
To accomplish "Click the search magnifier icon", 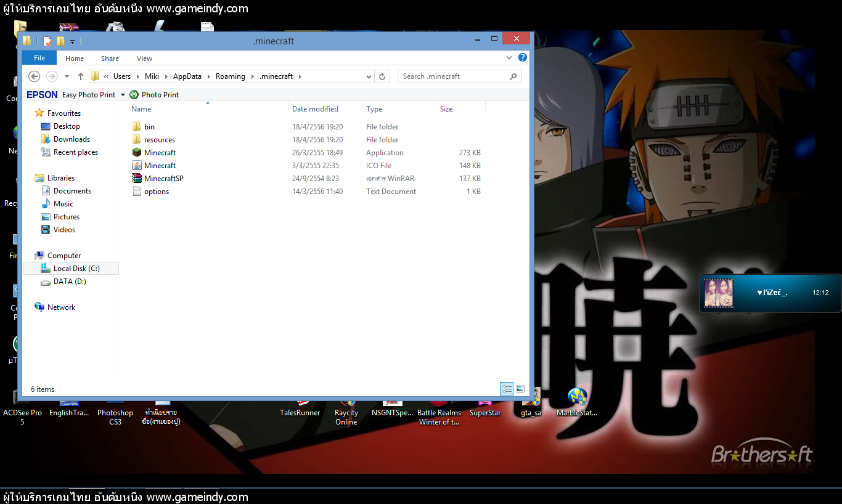I will coord(513,76).
